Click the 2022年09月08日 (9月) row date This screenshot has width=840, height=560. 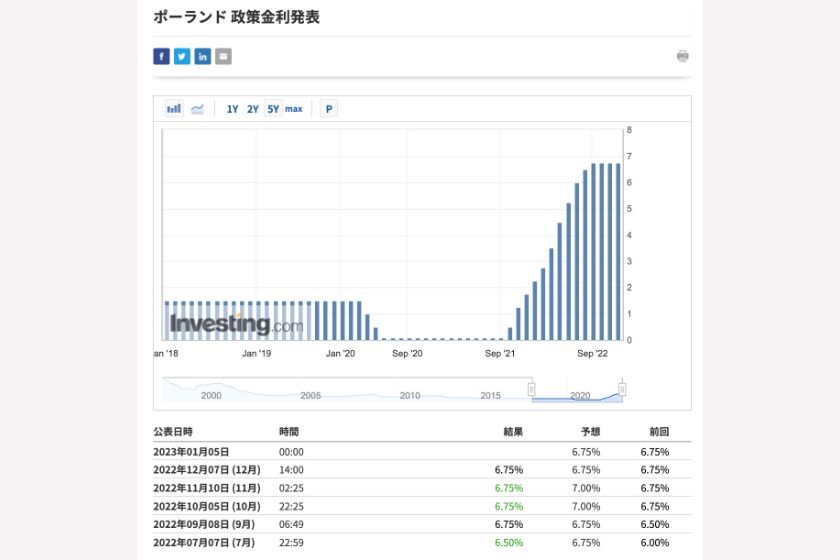pyautogui.click(x=204, y=524)
